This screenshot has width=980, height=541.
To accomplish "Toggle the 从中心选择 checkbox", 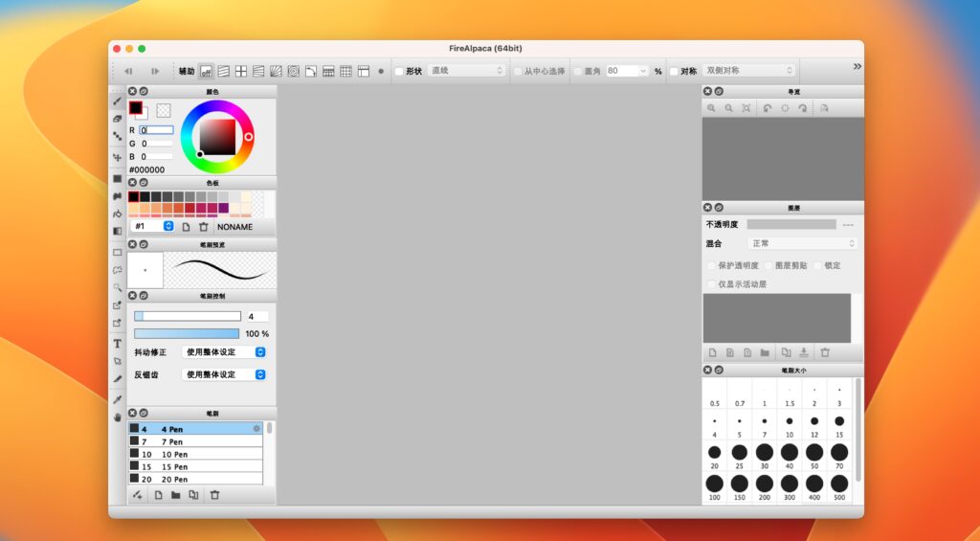I will coord(518,71).
